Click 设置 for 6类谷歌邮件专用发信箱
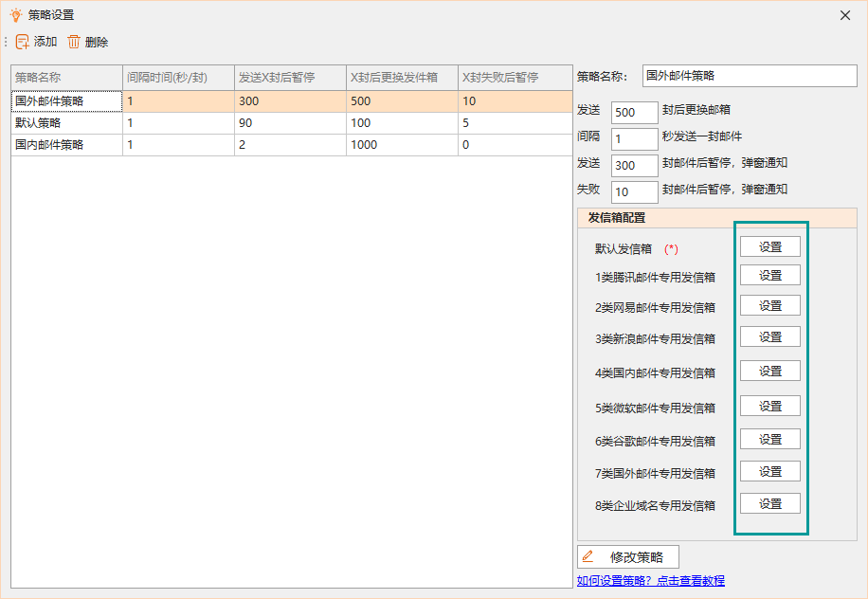The image size is (868, 599). coord(770,439)
